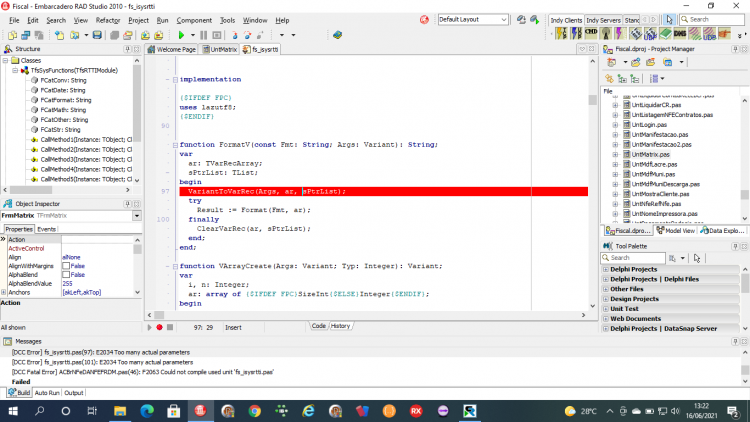Select the DNS resolver component icon
Screen dimensions: 750x422
pyautogui.click(x=680, y=33)
